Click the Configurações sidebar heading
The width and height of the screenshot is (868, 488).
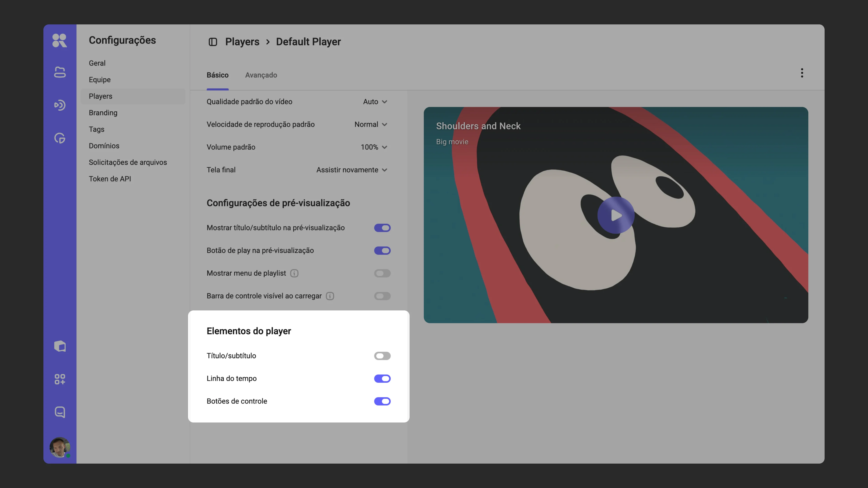tap(122, 40)
